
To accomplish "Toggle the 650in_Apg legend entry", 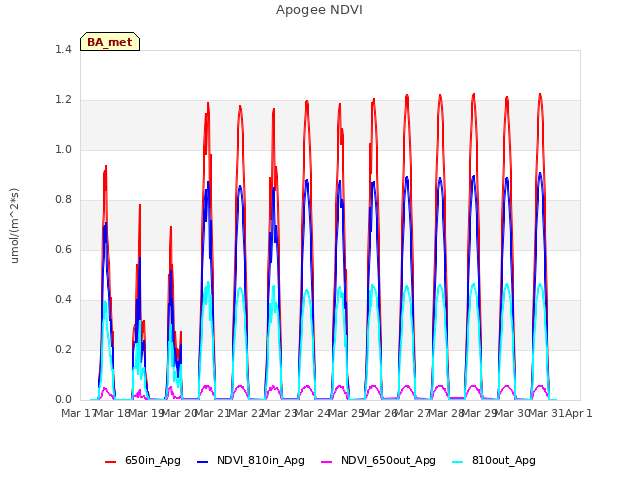I will [x=143, y=461].
